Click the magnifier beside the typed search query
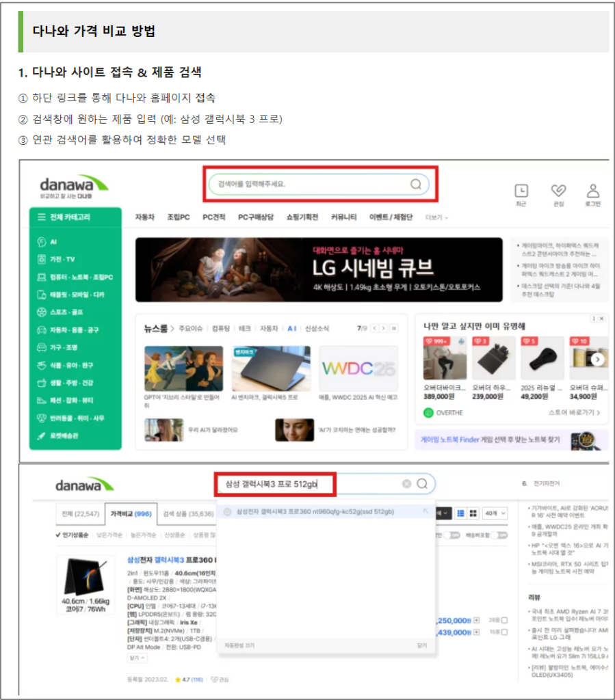This screenshot has width=615, height=700. pos(422,483)
